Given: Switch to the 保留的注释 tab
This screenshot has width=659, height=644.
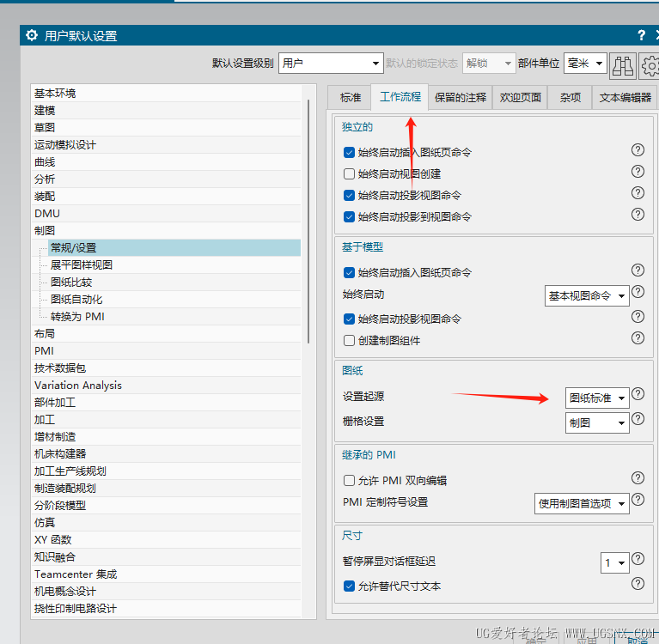Looking at the screenshot, I should [461, 98].
